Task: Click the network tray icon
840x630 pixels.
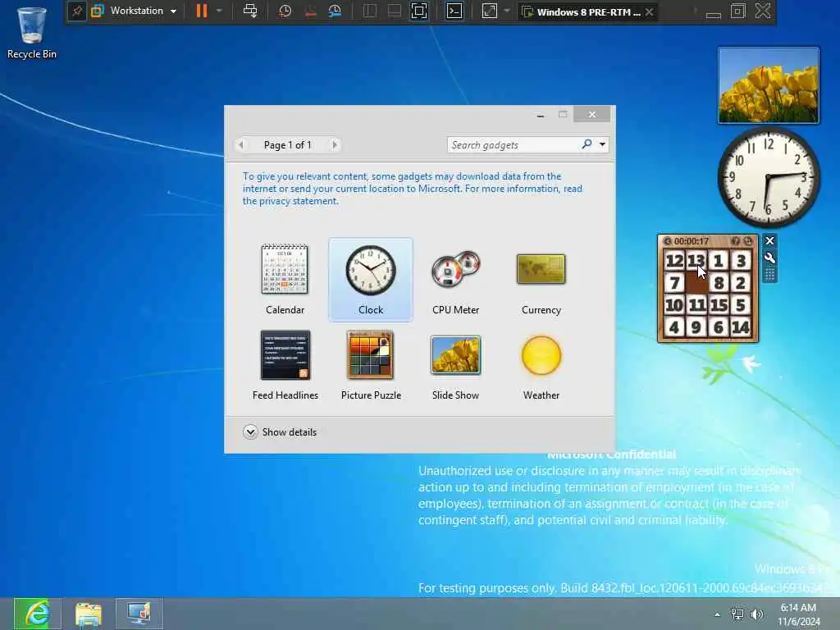Action: 737,614
